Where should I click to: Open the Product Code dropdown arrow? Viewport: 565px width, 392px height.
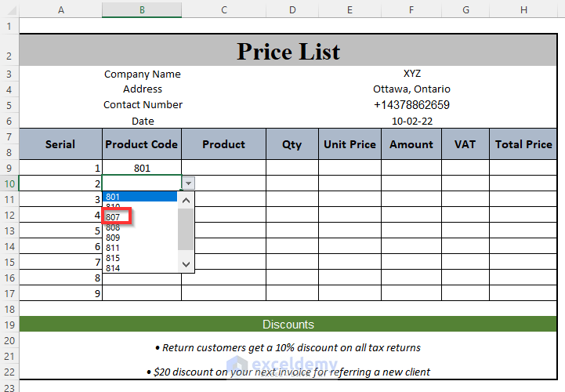[188, 183]
